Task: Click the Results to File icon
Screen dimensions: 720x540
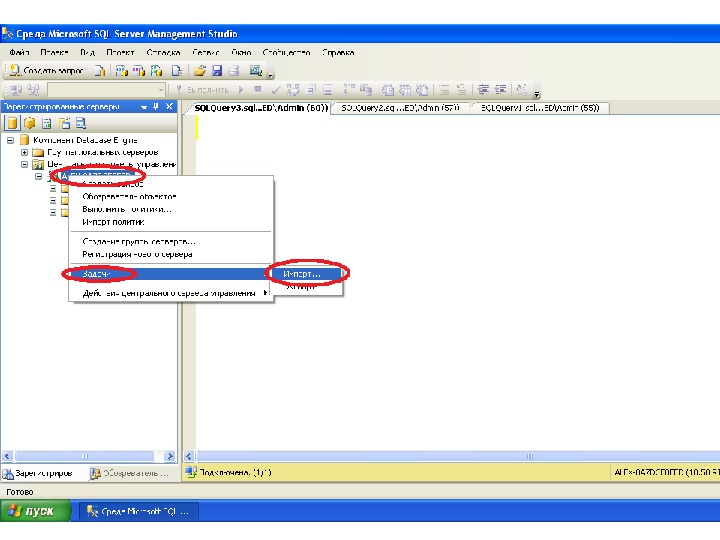Action: (x=422, y=90)
